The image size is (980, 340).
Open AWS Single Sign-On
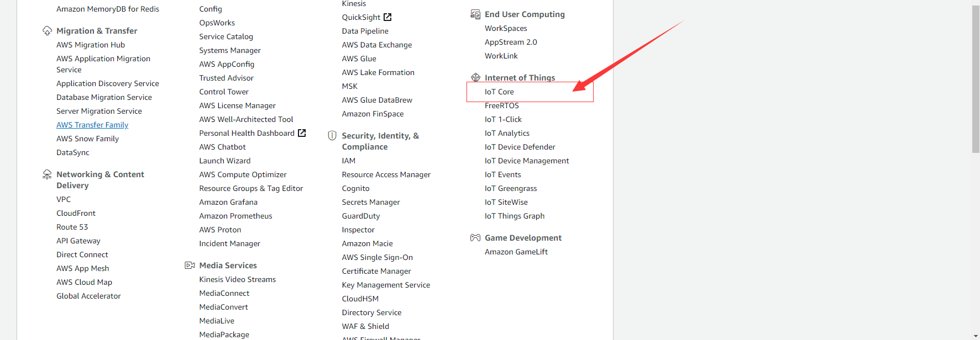[378, 257]
